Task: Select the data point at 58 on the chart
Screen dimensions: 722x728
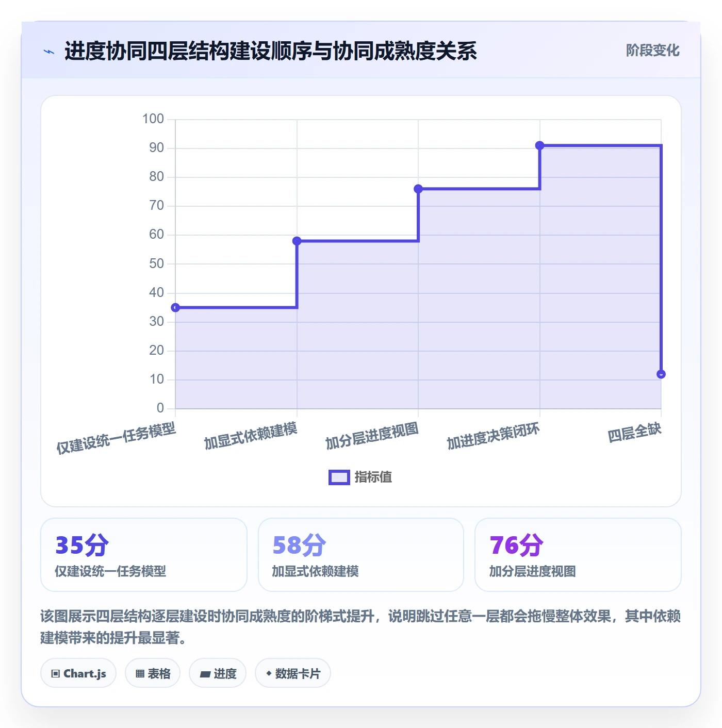Action: click(x=297, y=241)
